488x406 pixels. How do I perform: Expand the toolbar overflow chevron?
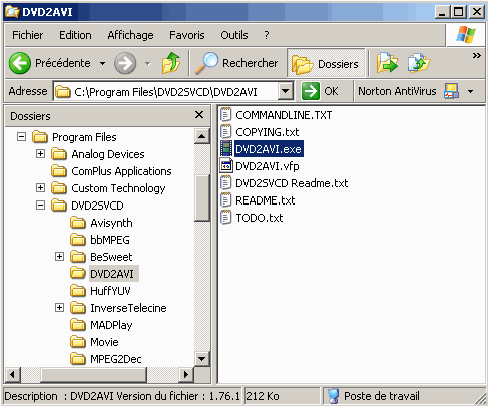[477, 55]
